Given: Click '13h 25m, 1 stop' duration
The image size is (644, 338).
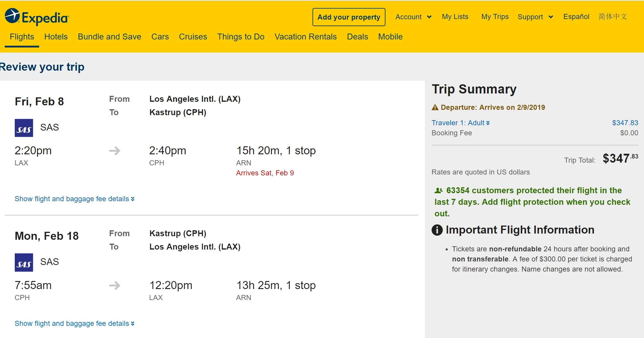Looking at the screenshot, I should pos(276,285).
